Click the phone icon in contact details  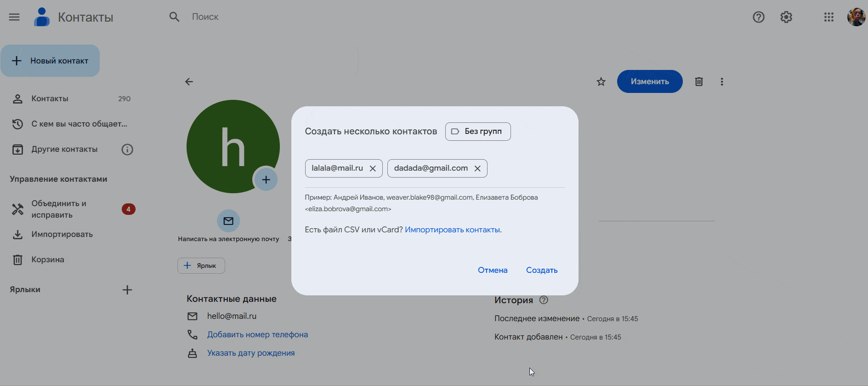click(x=193, y=334)
